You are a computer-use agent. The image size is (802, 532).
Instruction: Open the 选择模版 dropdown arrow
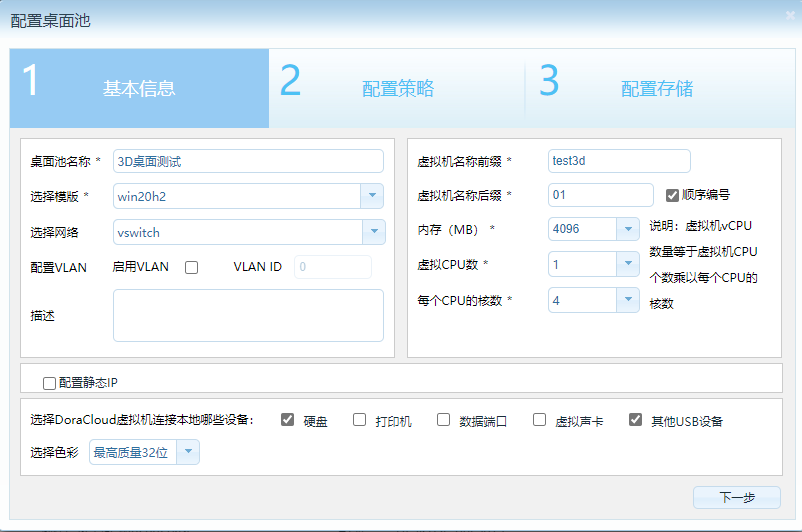tap(372, 196)
